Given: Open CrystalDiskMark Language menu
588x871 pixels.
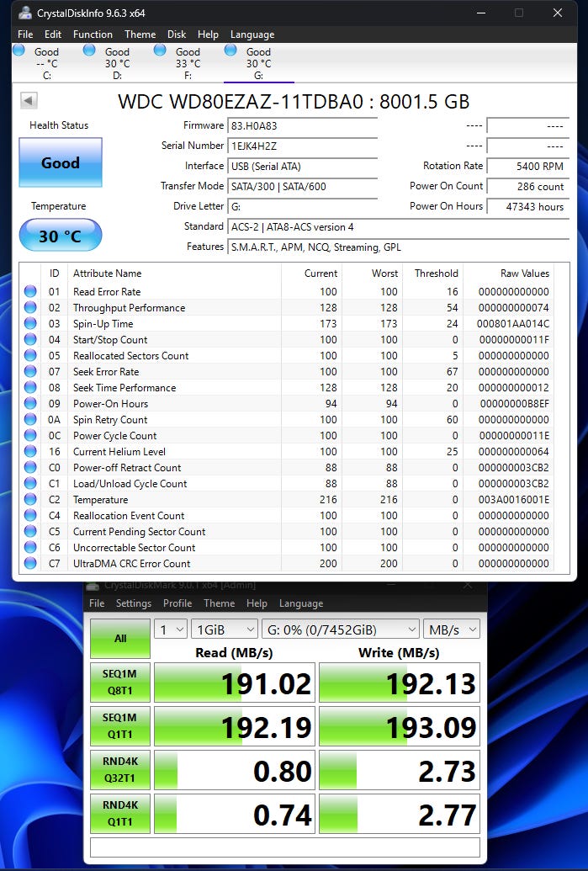Looking at the screenshot, I should (301, 603).
